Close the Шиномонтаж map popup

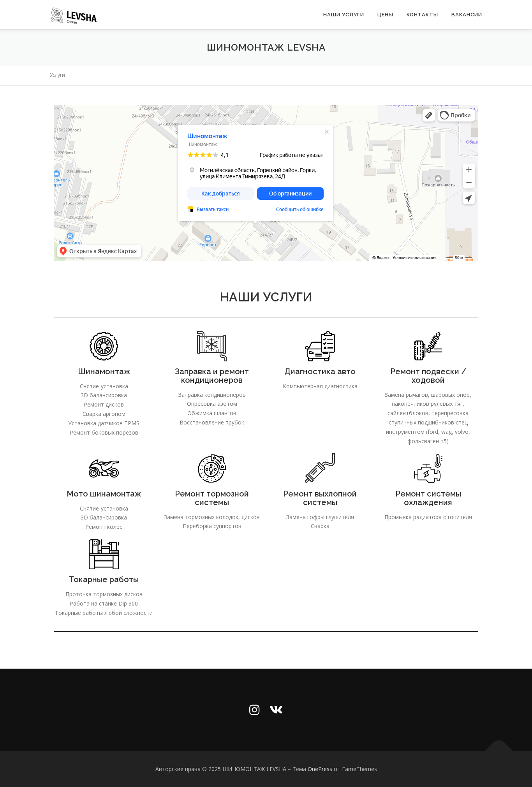[327, 132]
